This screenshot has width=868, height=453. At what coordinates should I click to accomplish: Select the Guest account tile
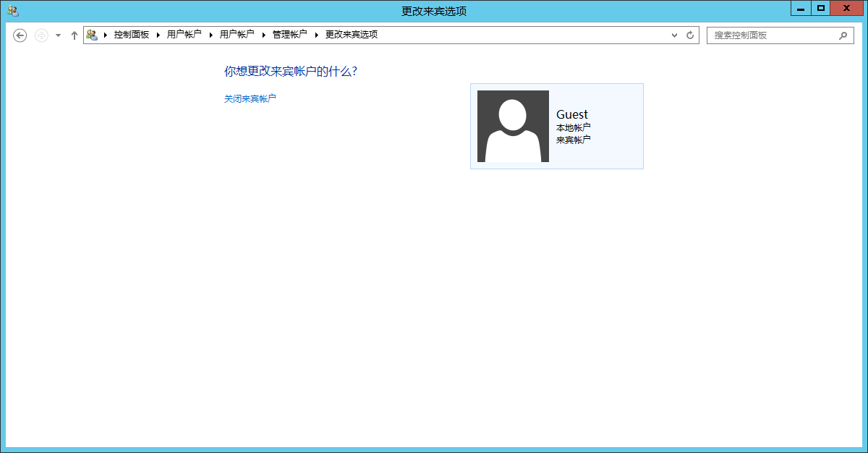pyautogui.click(x=557, y=126)
